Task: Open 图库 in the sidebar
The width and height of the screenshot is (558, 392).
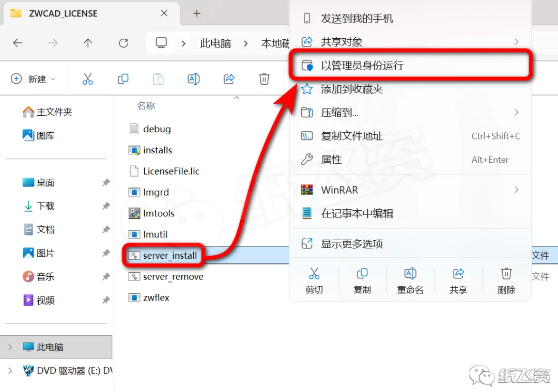Action: coord(38,135)
